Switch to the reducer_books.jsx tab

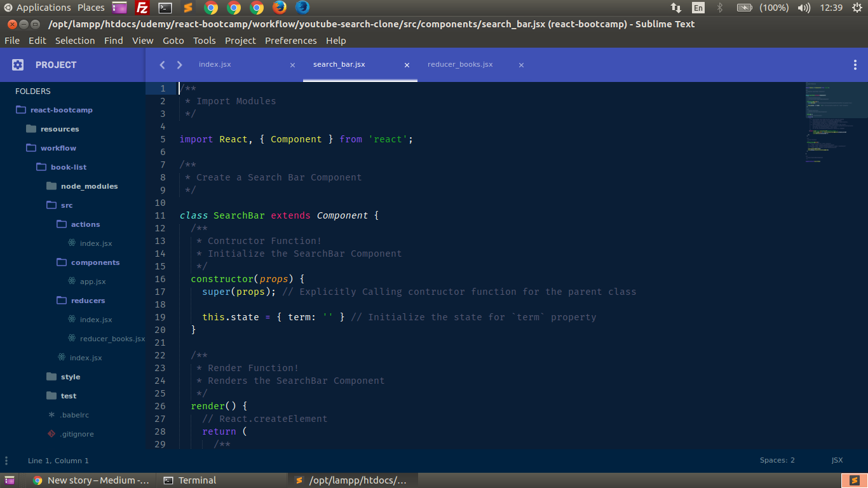point(460,64)
